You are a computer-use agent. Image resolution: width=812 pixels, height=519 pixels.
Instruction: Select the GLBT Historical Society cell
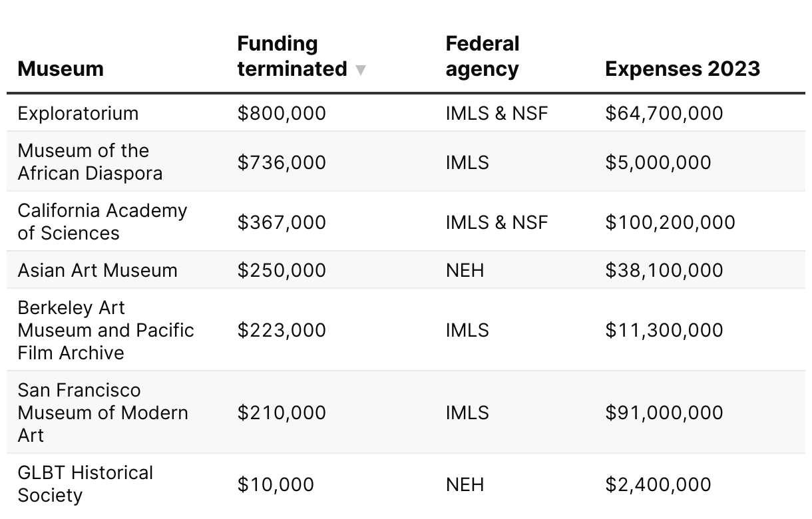(85, 484)
